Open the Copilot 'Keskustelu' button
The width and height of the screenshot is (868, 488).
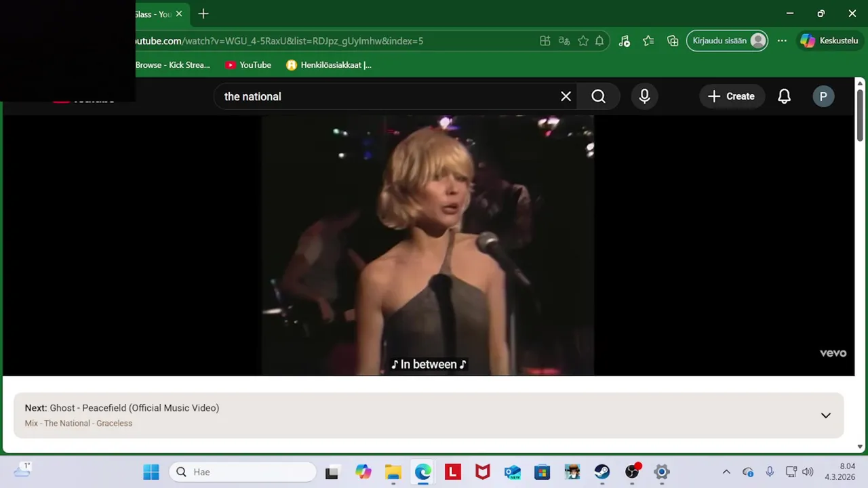pos(829,41)
